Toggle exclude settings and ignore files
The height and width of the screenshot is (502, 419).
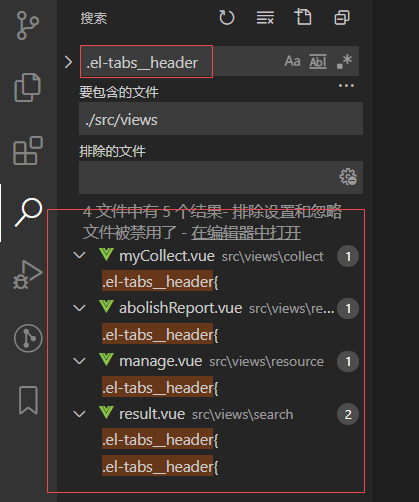(348, 177)
